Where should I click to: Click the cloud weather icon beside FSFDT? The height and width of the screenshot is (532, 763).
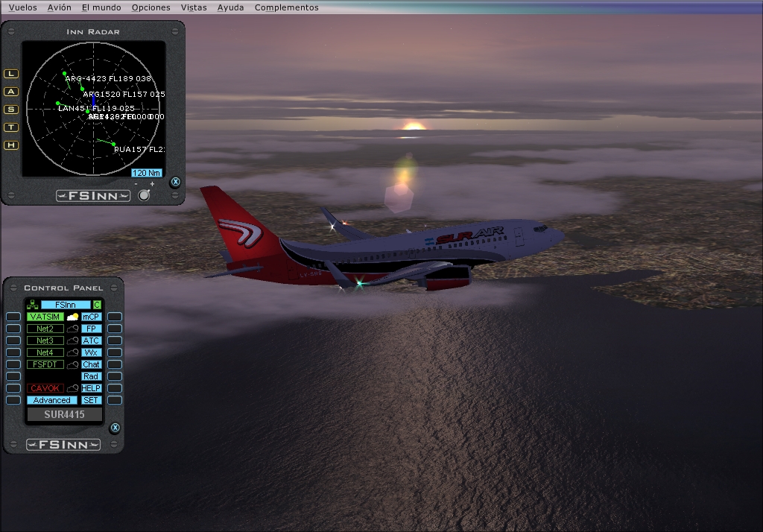[72, 364]
